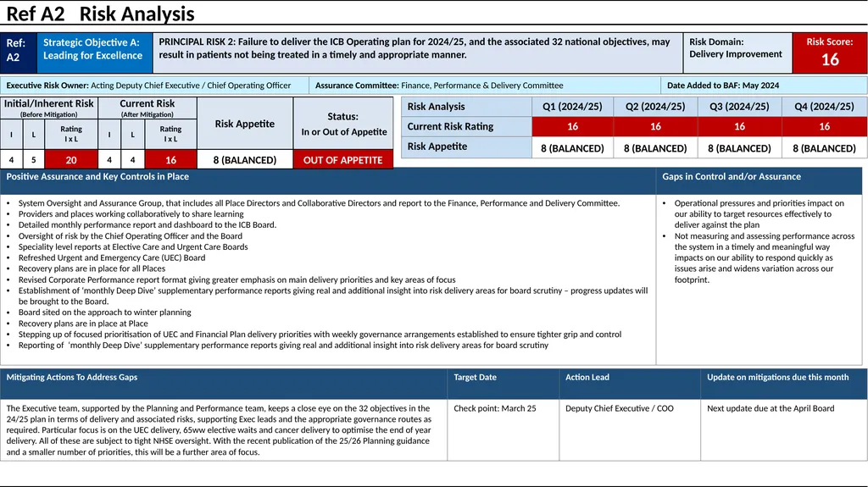
Task: Click the 'Revised Corporate Performance report format' bullet
Action: (x=237, y=279)
